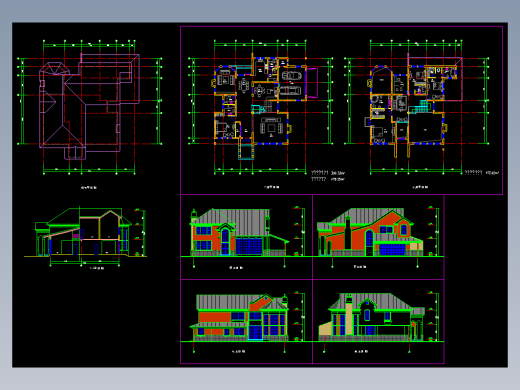This screenshot has height=390, width=520.
Task: Click the dining table on ground floor plan
Action: point(244,85)
